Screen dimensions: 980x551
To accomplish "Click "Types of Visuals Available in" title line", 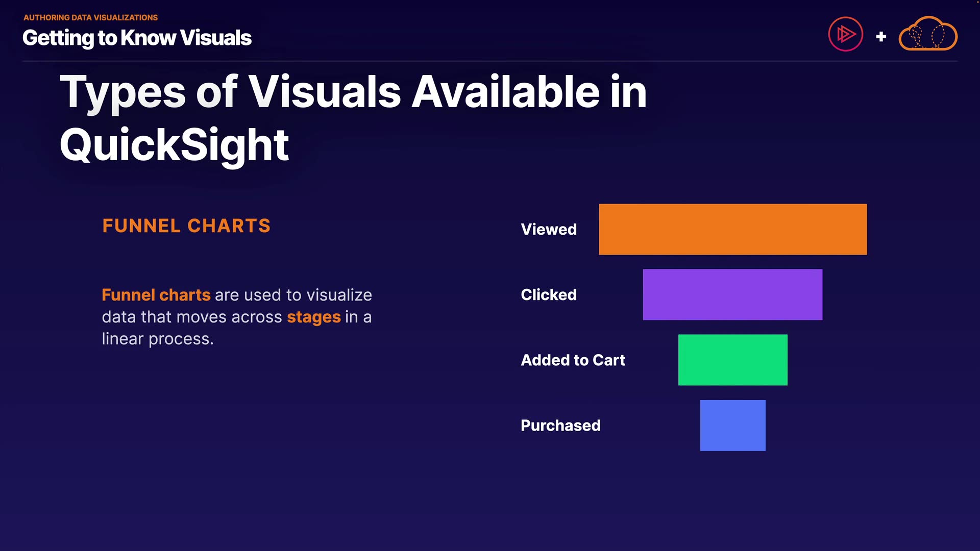I will coord(353,92).
